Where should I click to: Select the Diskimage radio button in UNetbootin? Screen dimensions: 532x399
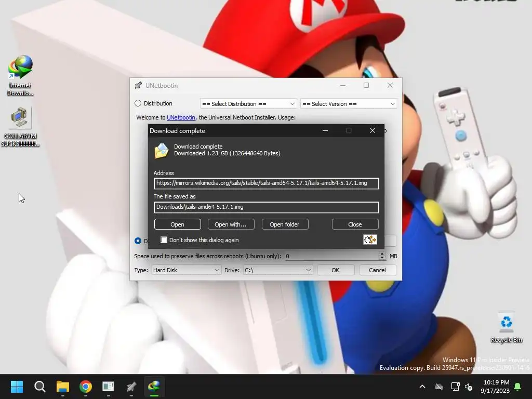138,241
